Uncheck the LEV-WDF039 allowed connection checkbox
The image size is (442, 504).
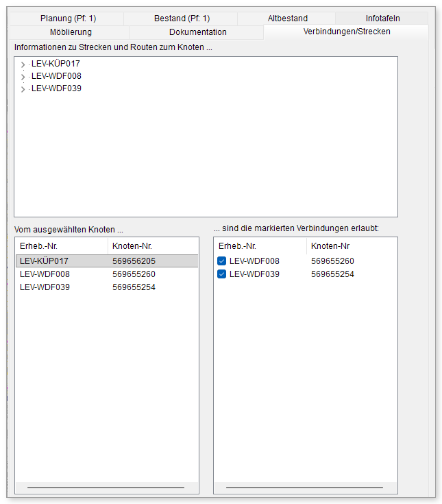[x=221, y=274]
